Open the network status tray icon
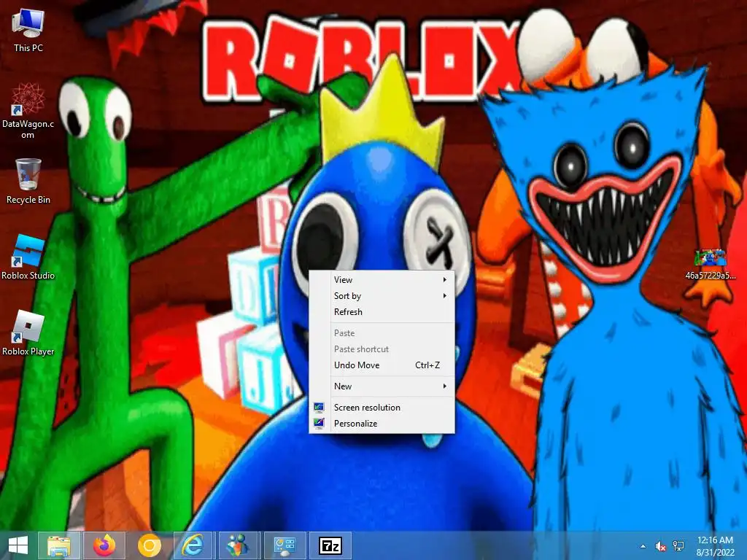The width and height of the screenshot is (747, 560). pyautogui.click(x=678, y=546)
